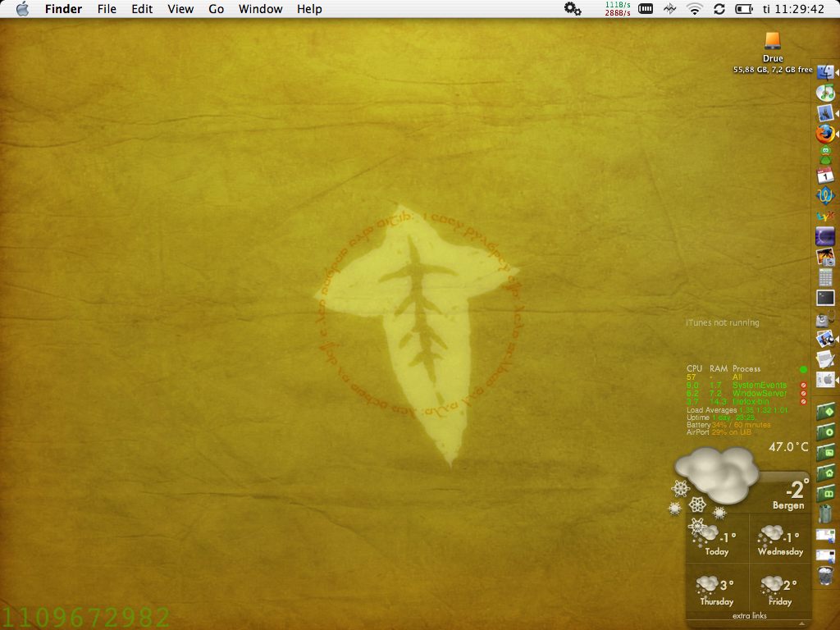Open extra links in weather widget
The image size is (840, 630).
pos(750,615)
